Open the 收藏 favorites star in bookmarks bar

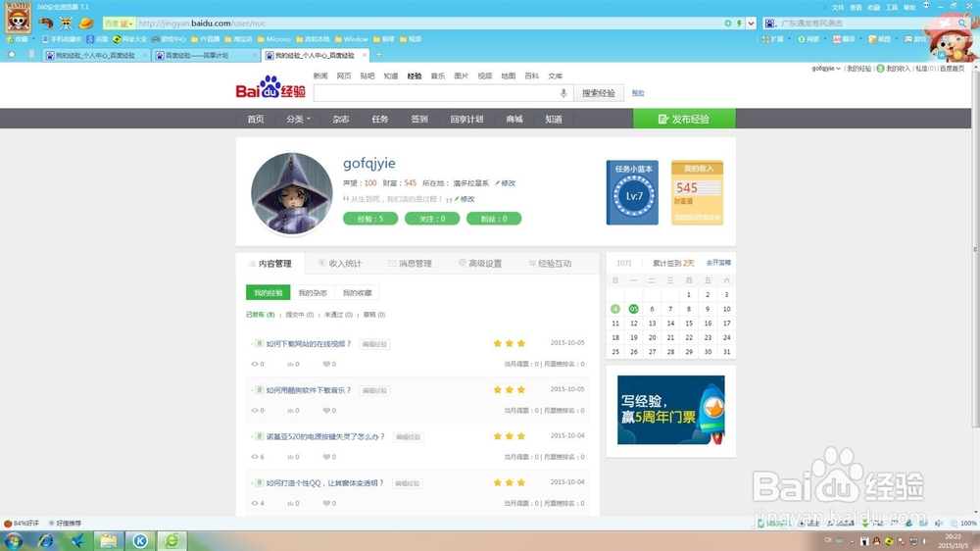pyautogui.click(x=17, y=39)
